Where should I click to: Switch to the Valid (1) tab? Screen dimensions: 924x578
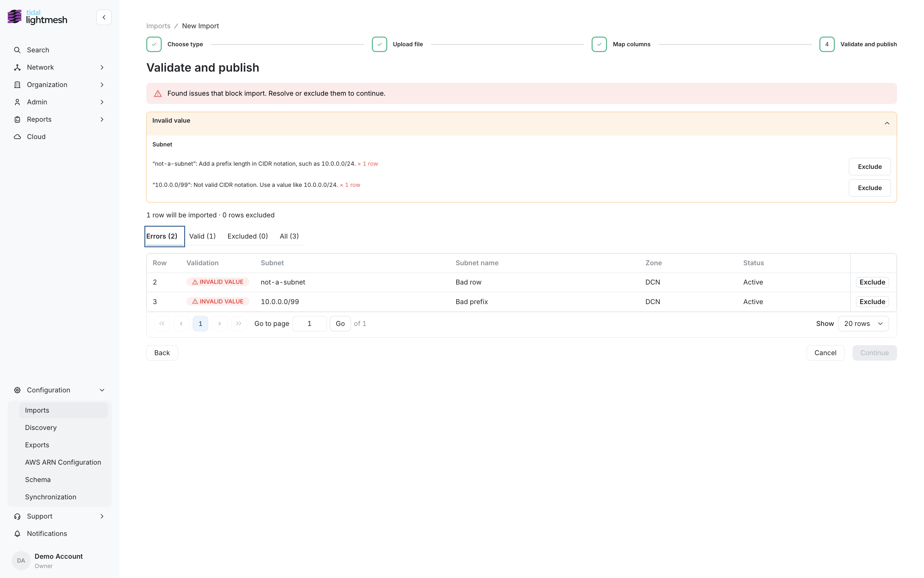[202, 236]
